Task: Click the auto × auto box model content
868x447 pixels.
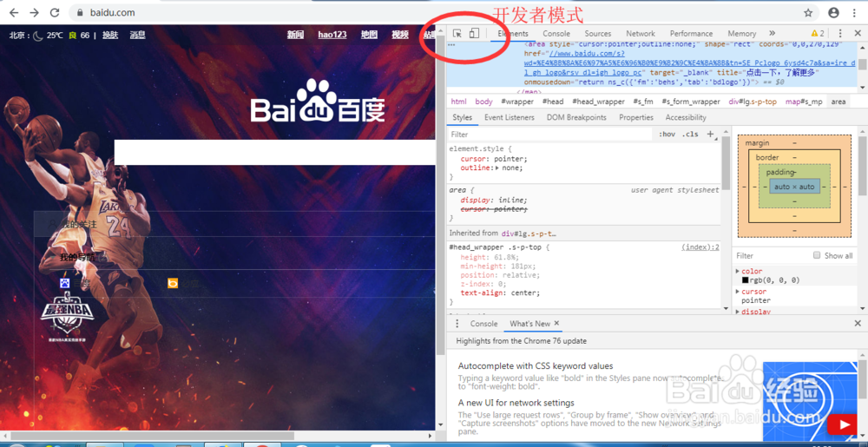Action: pyautogui.click(x=794, y=187)
